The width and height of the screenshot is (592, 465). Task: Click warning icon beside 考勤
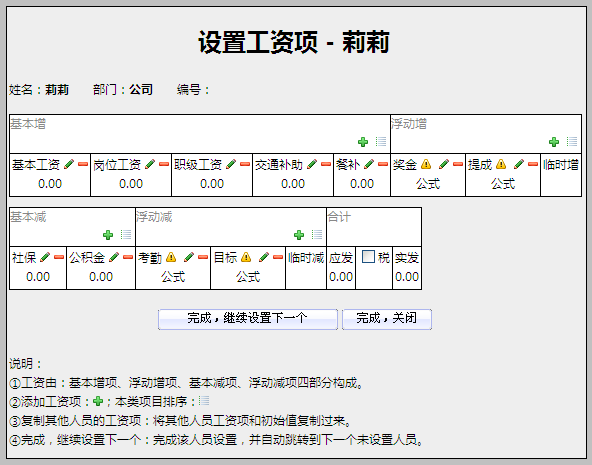point(171,257)
